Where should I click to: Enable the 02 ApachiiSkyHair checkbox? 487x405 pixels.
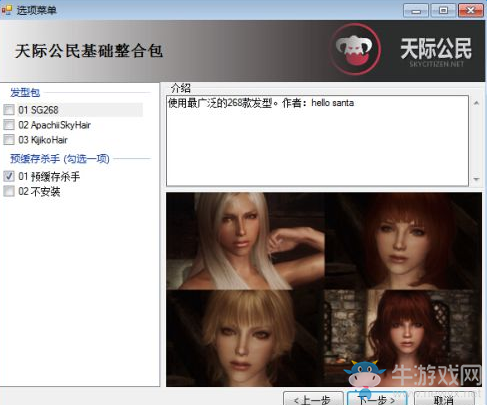click(9, 125)
